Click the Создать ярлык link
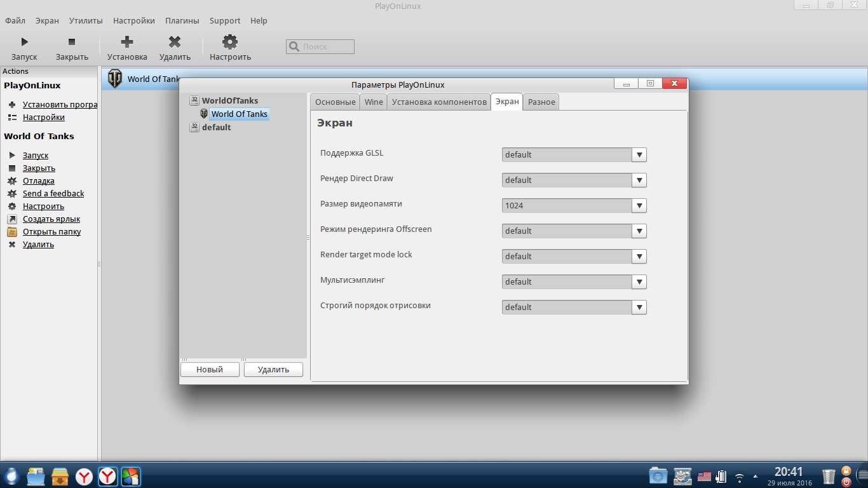This screenshot has height=488, width=868. pos(51,219)
